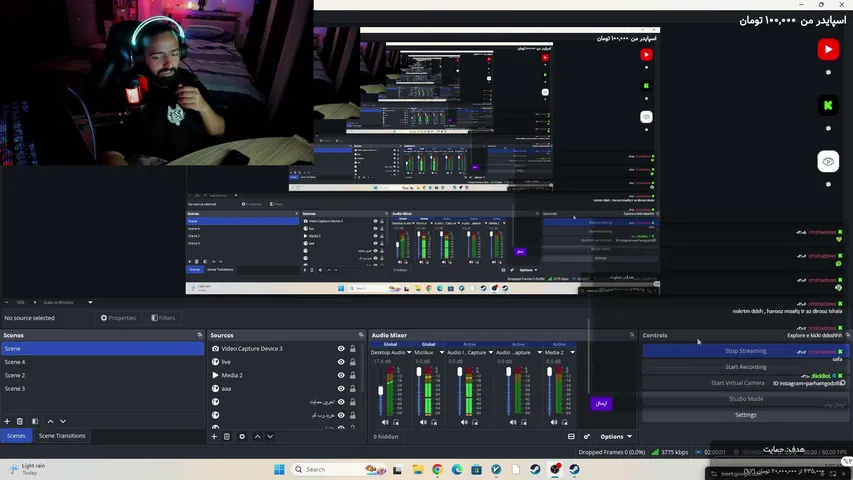Undock the Controls panel
The width and height of the screenshot is (853, 480).
point(848,335)
